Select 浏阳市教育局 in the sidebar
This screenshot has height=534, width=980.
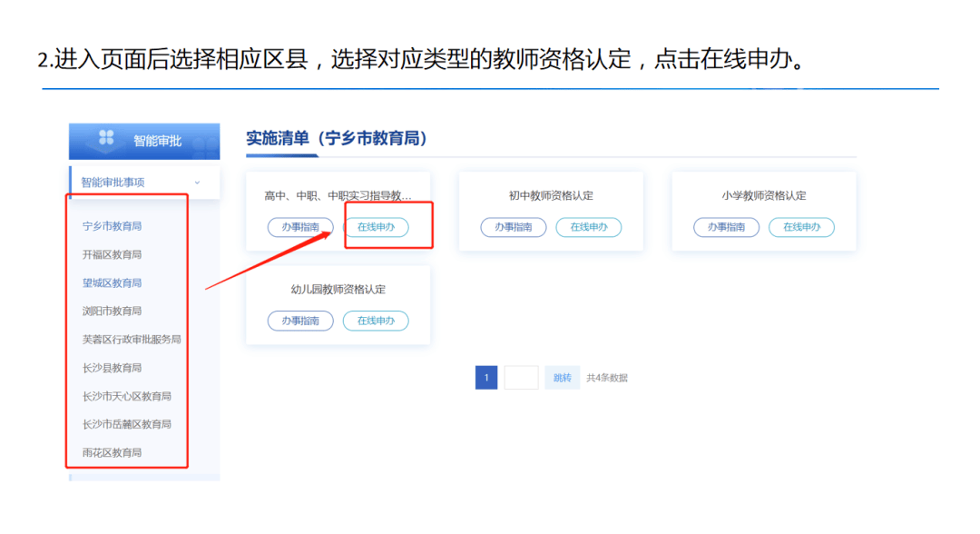pos(112,311)
